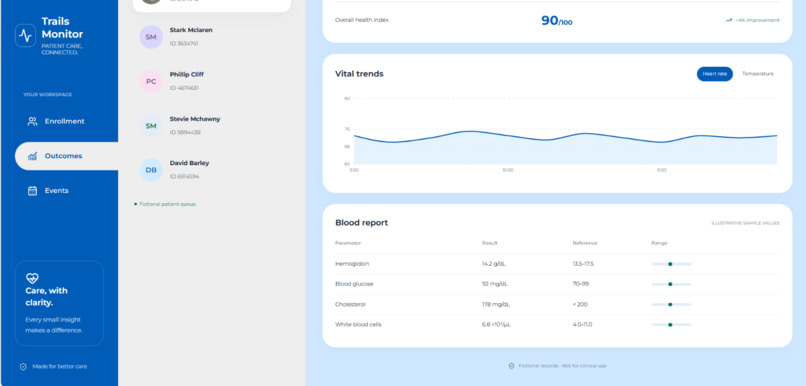The height and width of the screenshot is (386, 806).
Task: Click the heart icon above Care, with clarity
Action: click(x=32, y=278)
